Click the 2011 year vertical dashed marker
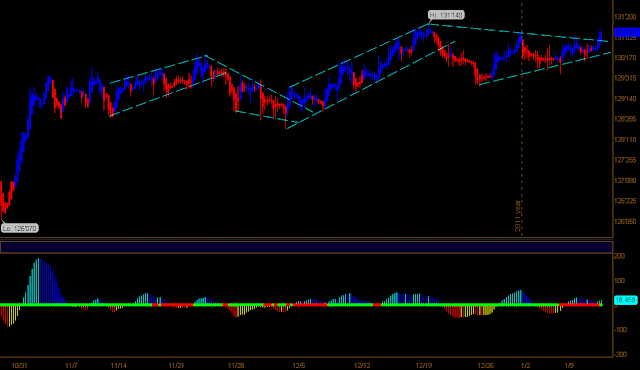This screenshot has width=640, height=370. tap(521, 118)
